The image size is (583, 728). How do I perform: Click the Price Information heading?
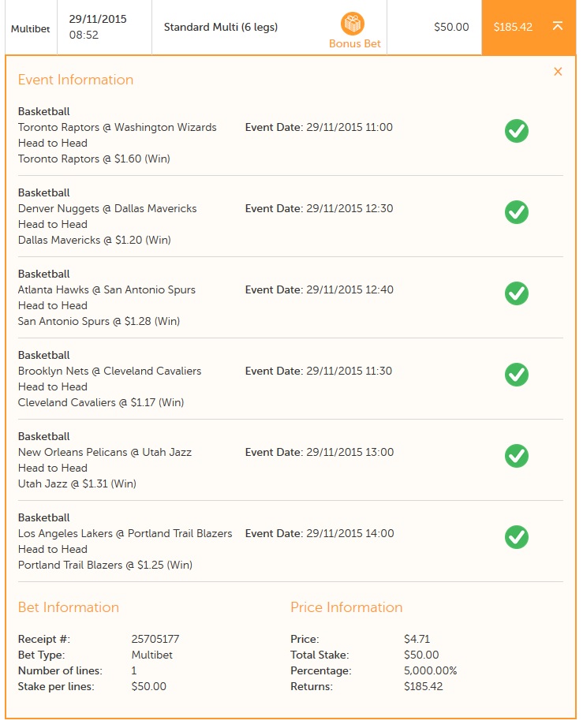346,607
